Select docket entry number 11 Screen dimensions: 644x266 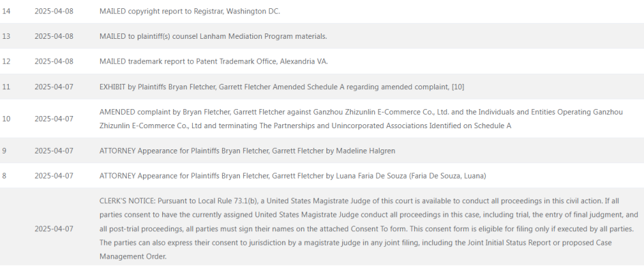[6, 87]
